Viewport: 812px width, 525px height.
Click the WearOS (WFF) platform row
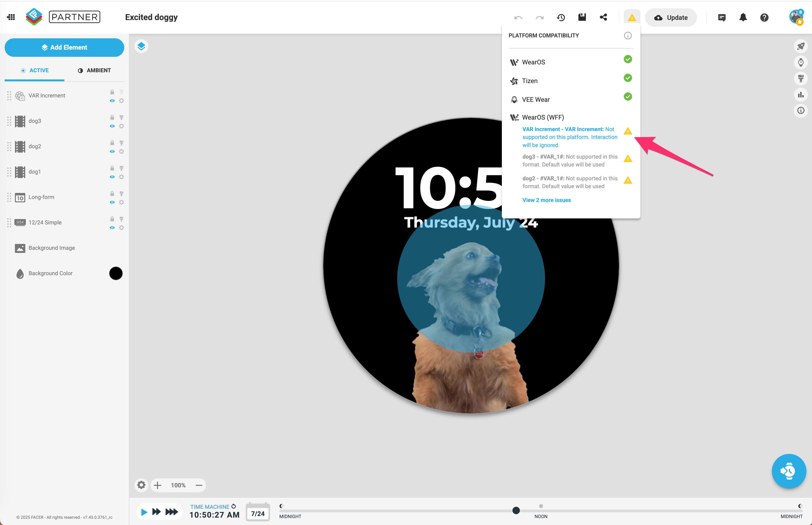point(571,117)
